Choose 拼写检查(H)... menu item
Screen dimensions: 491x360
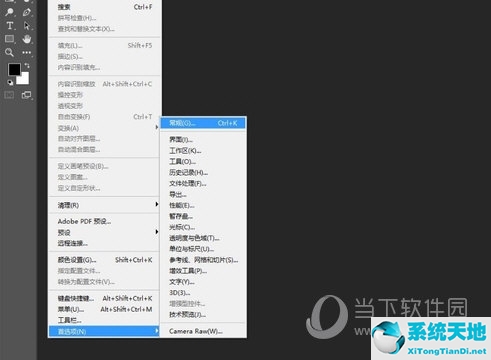point(105,18)
